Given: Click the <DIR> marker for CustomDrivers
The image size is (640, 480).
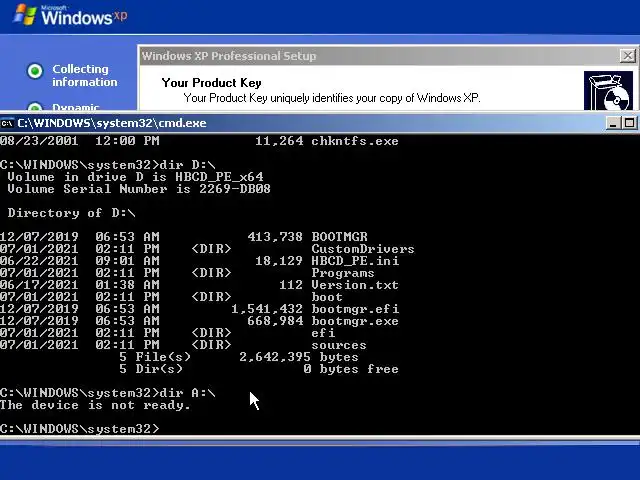Looking at the screenshot, I should 211,249.
